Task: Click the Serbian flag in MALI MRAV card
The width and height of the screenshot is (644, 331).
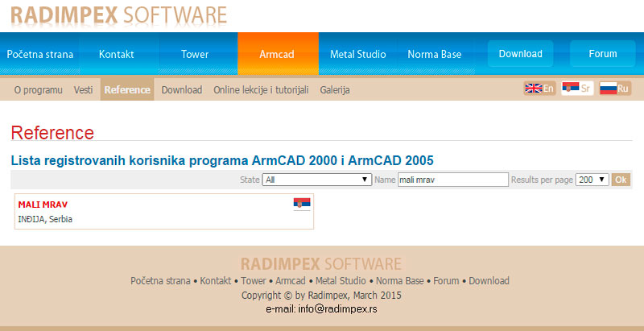Action: pyautogui.click(x=302, y=203)
